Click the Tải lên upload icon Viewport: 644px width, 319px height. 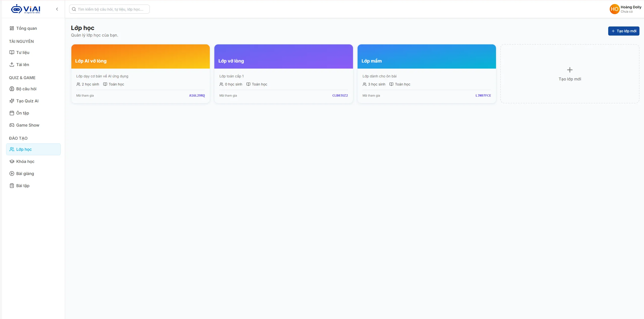12,65
